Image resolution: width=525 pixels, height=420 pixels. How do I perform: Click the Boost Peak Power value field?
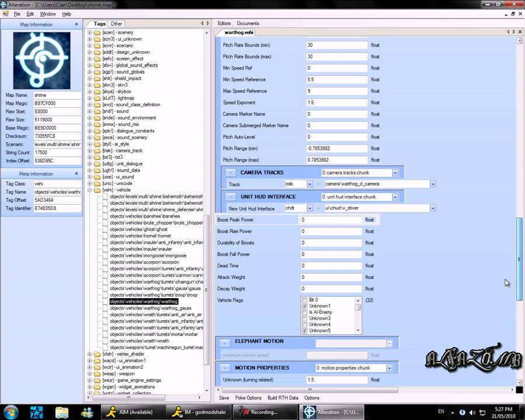point(331,220)
